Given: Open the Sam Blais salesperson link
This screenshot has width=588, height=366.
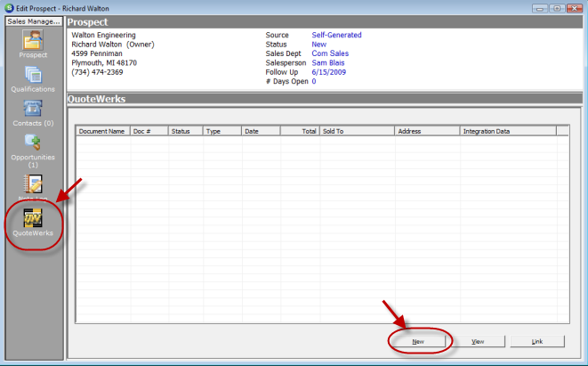Looking at the screenshot, I should pos(329,63).
